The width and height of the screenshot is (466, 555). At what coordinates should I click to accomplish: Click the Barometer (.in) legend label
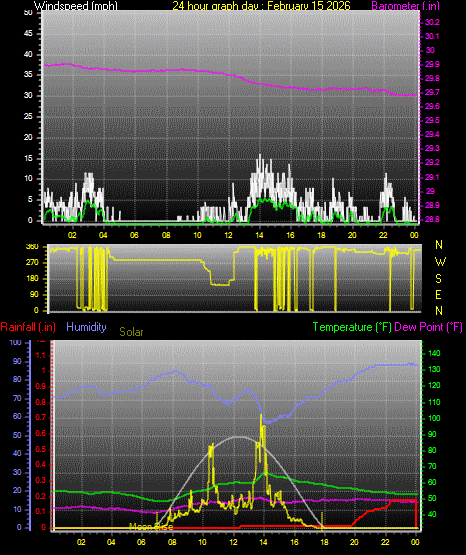(x=405, y=6)
